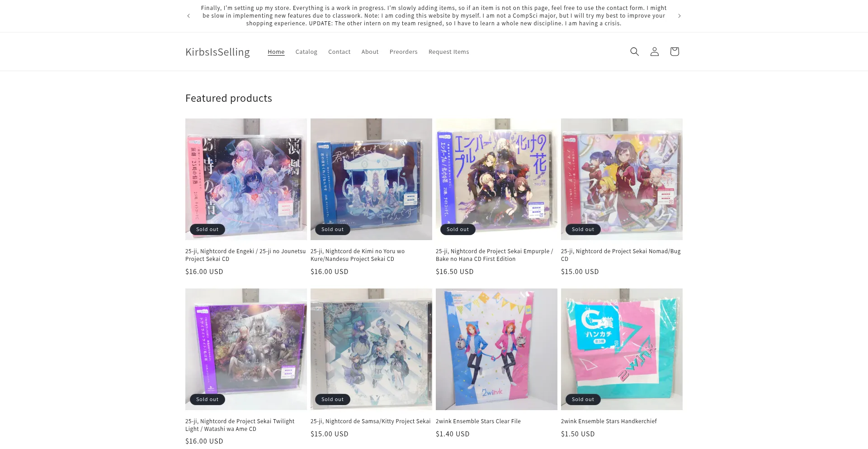
Task: Open the Empurple / Bake no Hana CD title link
Action: pyautogui.click(x=495, y=255)
